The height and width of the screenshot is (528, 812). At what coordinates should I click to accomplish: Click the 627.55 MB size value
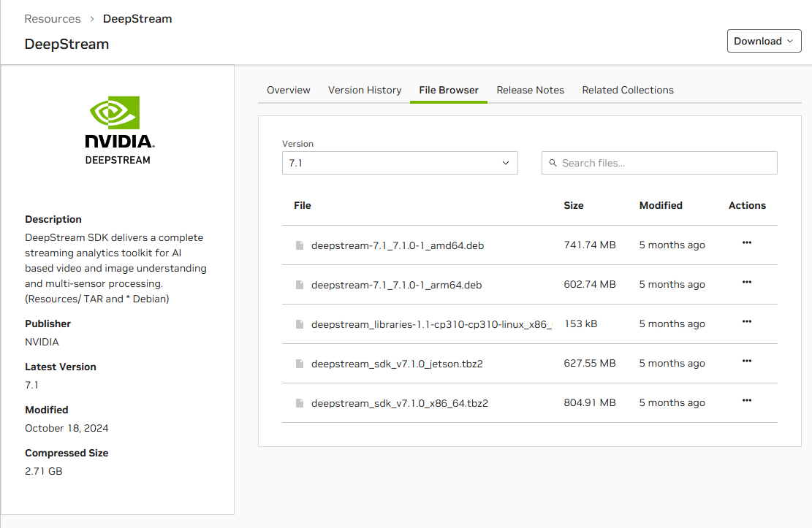click(x=589, y=363)
